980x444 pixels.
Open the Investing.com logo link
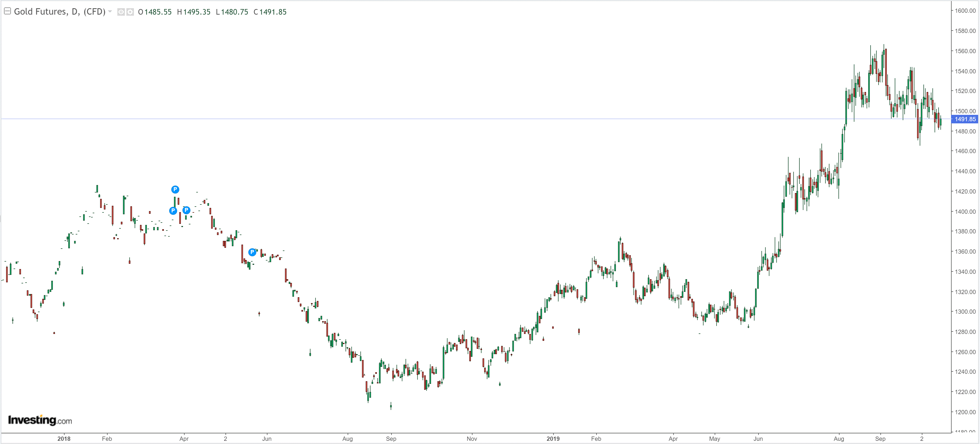[40, 420]
